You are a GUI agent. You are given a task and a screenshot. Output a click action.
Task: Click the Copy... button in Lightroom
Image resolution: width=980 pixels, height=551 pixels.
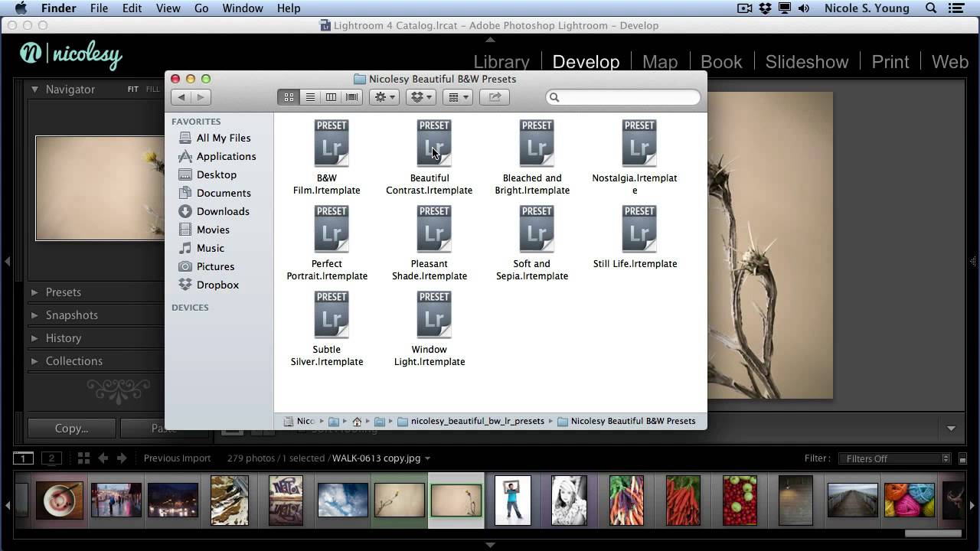[72, 429]
